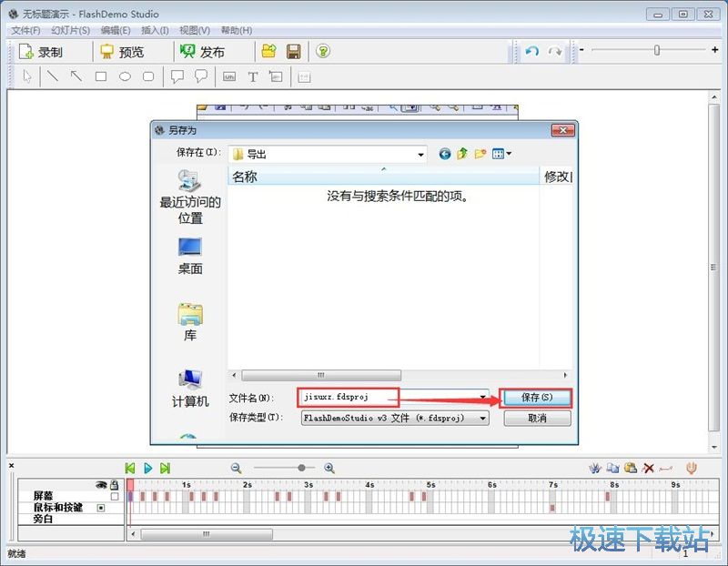This screenshot has width=728, height=566.
Task: Select the button insert tool
Action: tap(229, 76)
